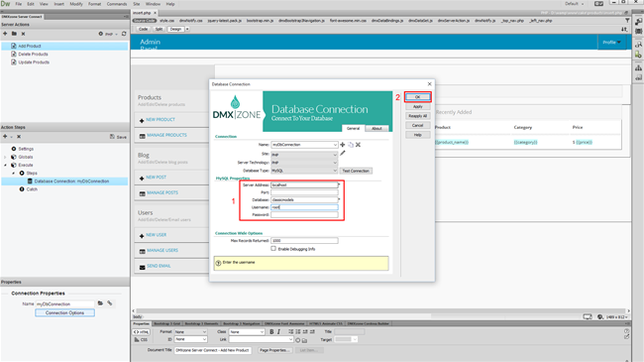Click the Database name field
Screen dimensions: 644x362
304,200
